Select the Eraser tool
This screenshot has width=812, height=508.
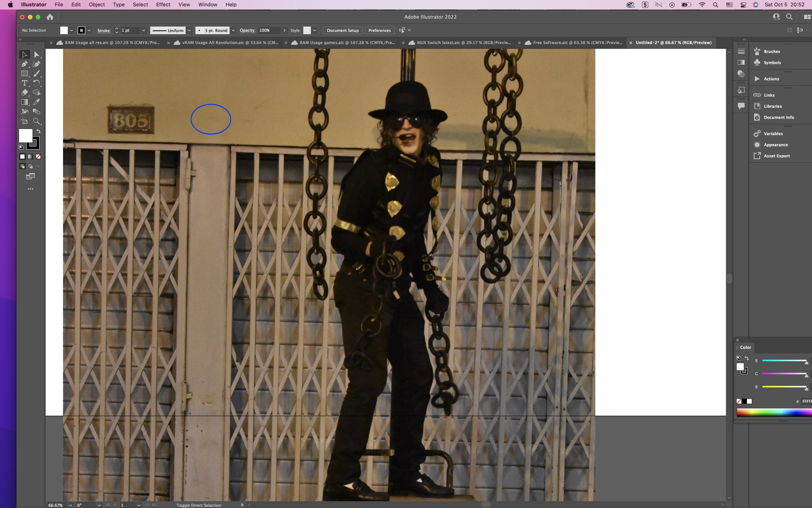pyautogui.click(x=24, y=92)
